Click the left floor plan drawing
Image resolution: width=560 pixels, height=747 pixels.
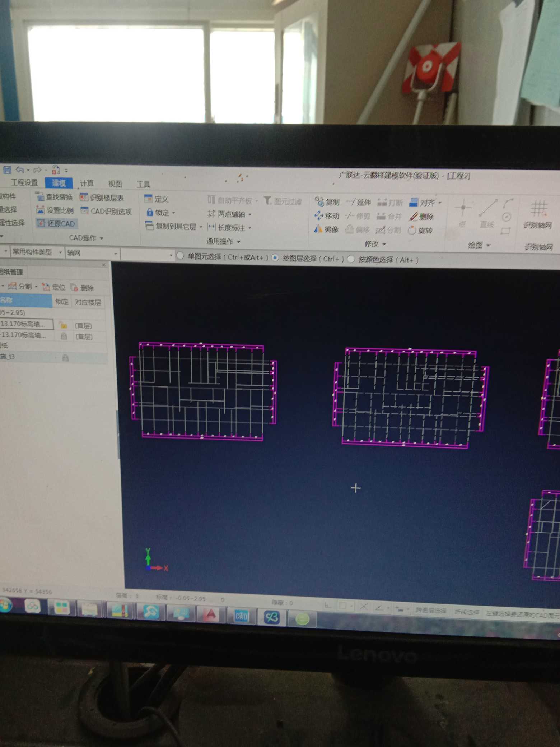point(203,391)
